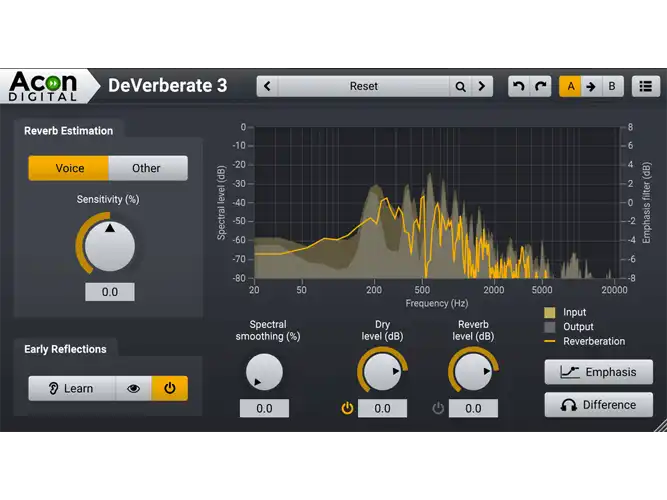The height and width of the screenshot is (500, 667).
Task: Toggle the Dry level power icon
Action: click(347, 409)
